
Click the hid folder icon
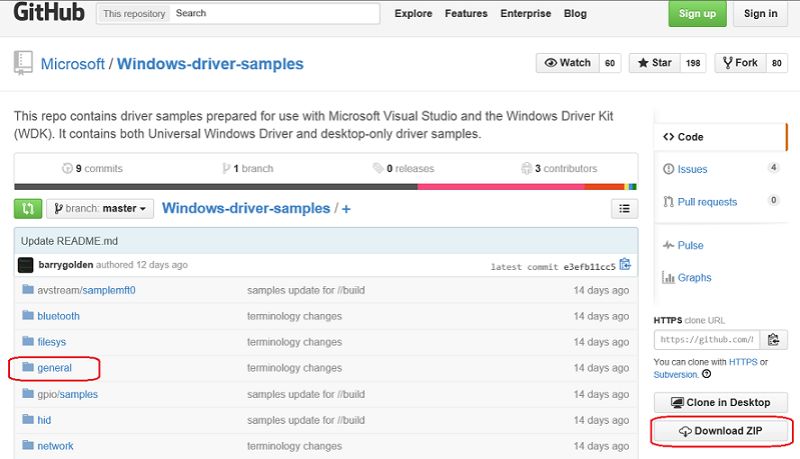point(28,419)
